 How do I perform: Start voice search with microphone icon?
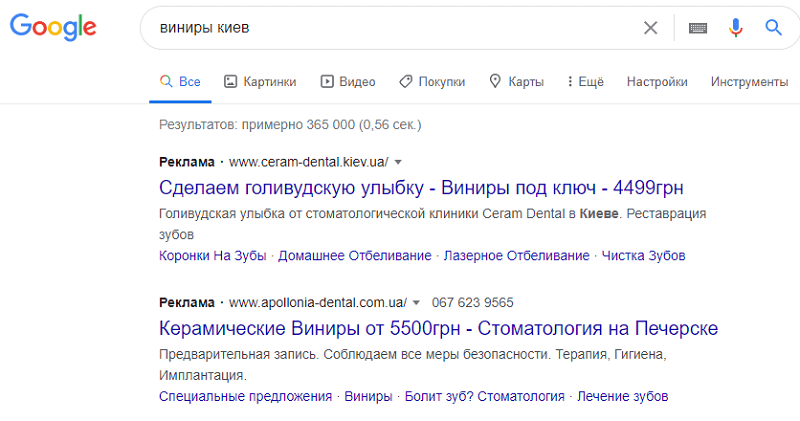click(736, 28)
